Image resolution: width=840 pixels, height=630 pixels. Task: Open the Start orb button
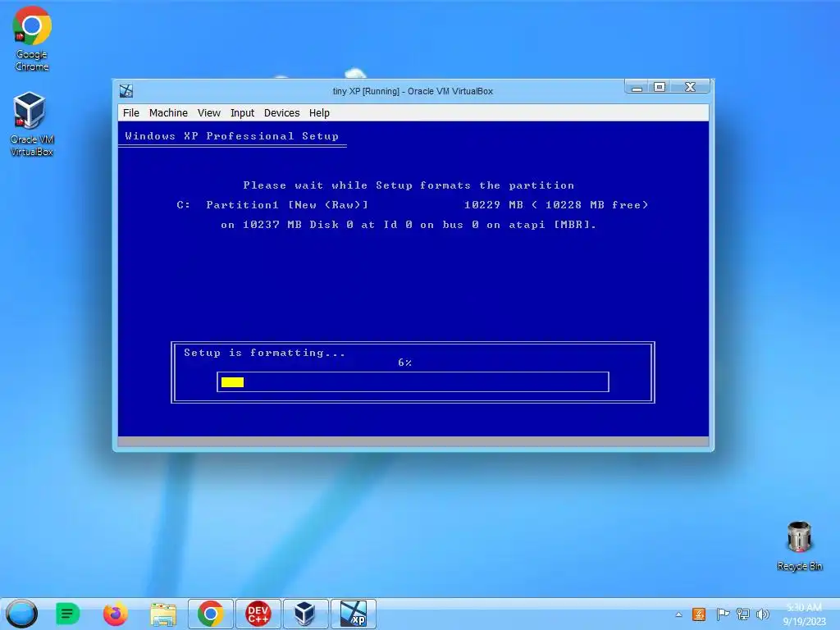click(x=21, y=614)
